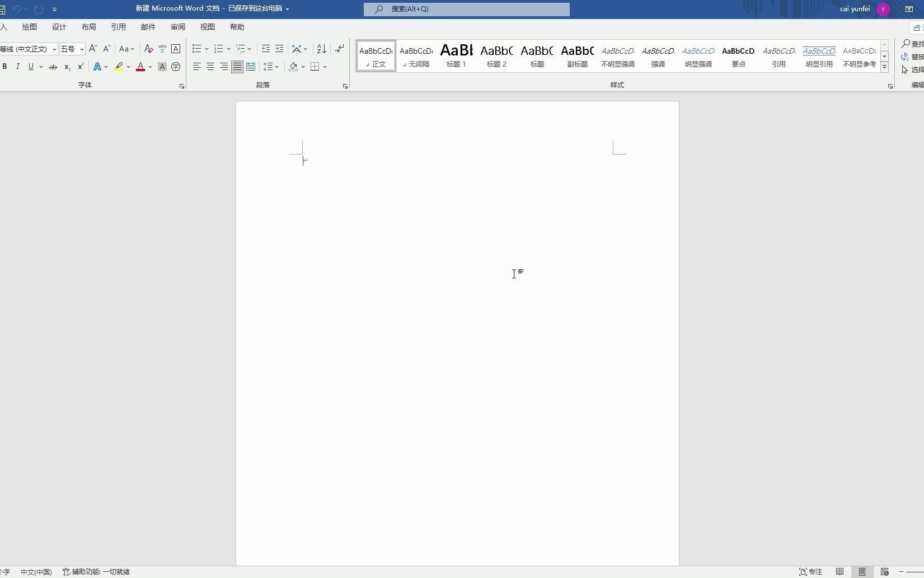Apply italic formatting
The width and height of the screenshot is (924, 578).
[x=18, y=67]
